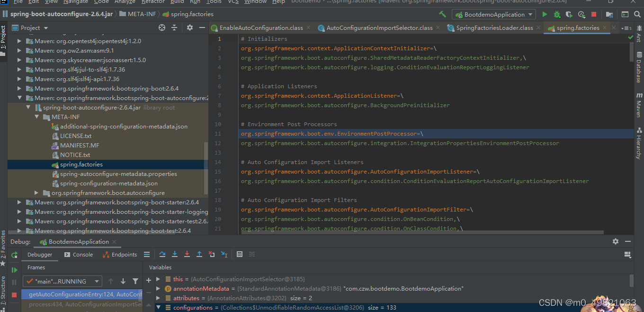644x312 pixels.
Task: Click the Search Everywhere magnifier icon
Action: 637,14
